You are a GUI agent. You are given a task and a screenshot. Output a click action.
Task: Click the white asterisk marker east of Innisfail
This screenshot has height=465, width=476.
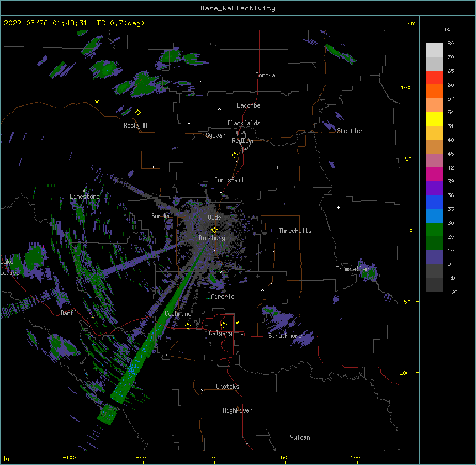(x=277, y=167)
